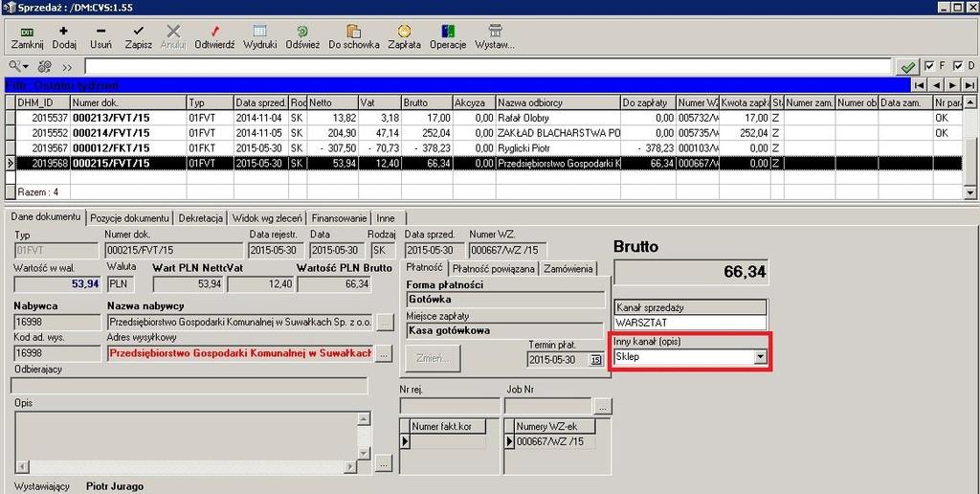Open the Pozycje dokumentu tab
Screen dimensions: 980x494
[x=129, y=218]
